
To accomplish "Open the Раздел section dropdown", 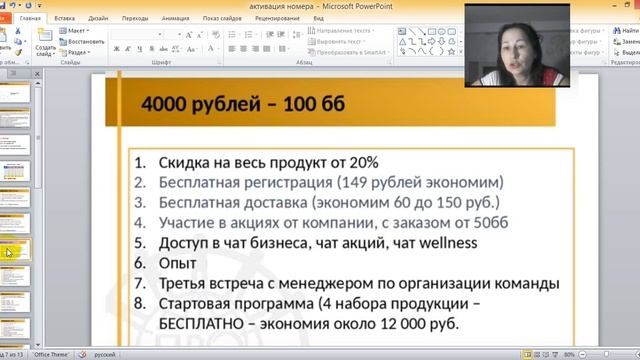I will (75, 53).
